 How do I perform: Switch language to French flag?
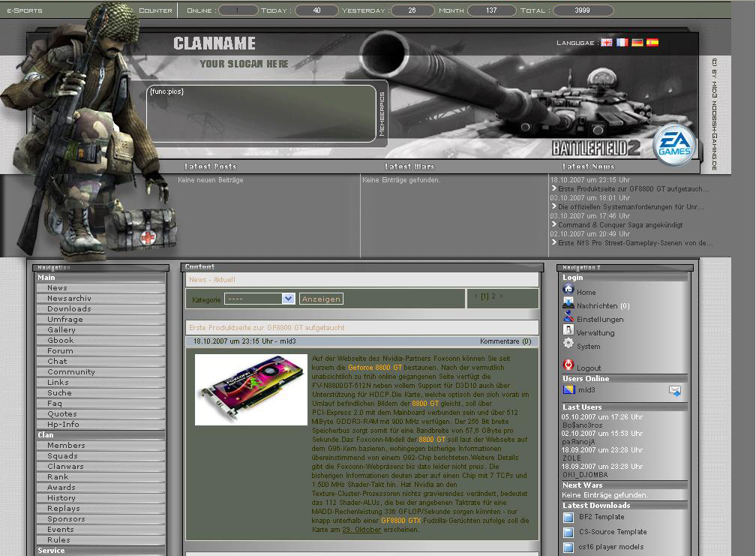(622, 43)
